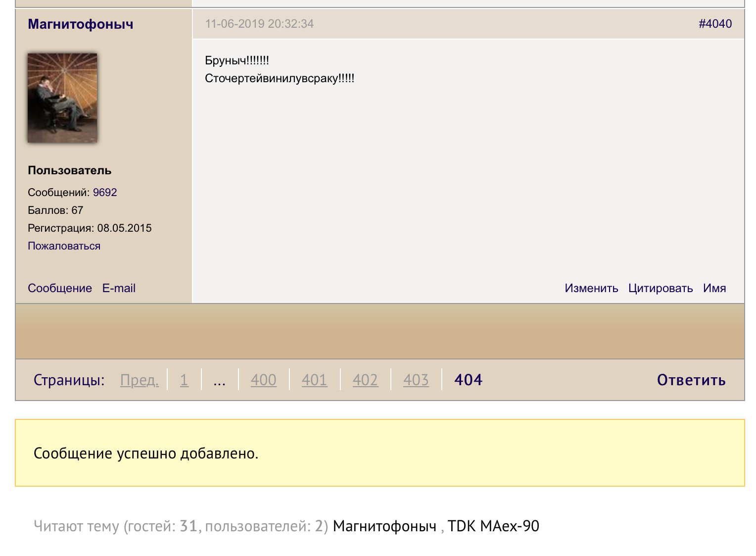View user's 9692 messages count link
Image resolution: width=756 pixels, height=556 pixels.
point(105,193)
